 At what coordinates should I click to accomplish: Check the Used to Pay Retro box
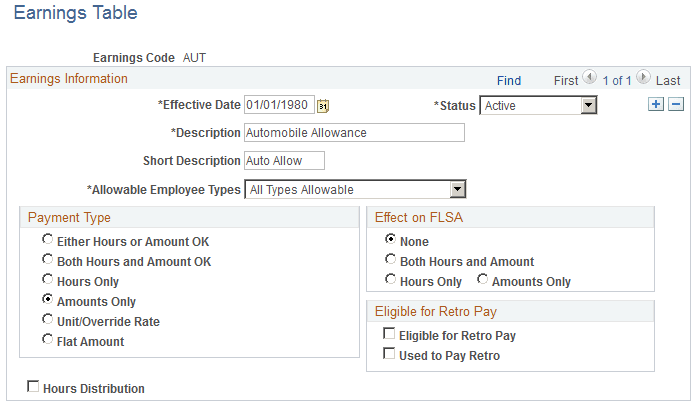click(390, 355)
